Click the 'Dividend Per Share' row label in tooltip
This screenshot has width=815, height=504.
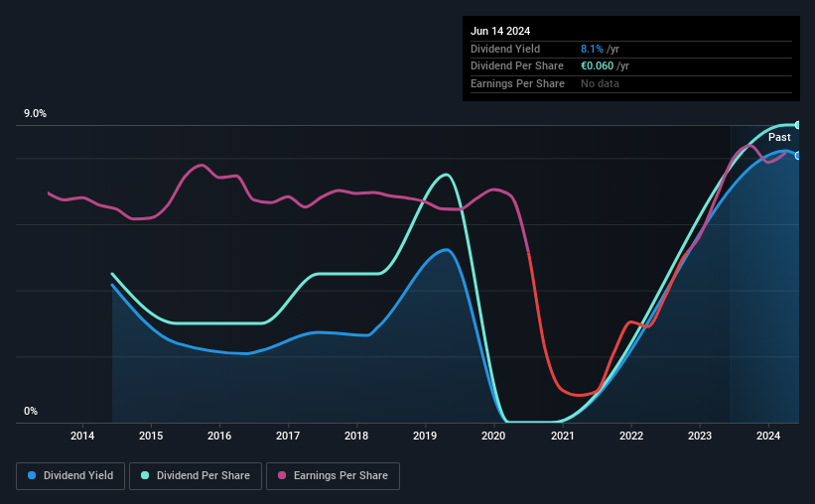click(516, 66)
